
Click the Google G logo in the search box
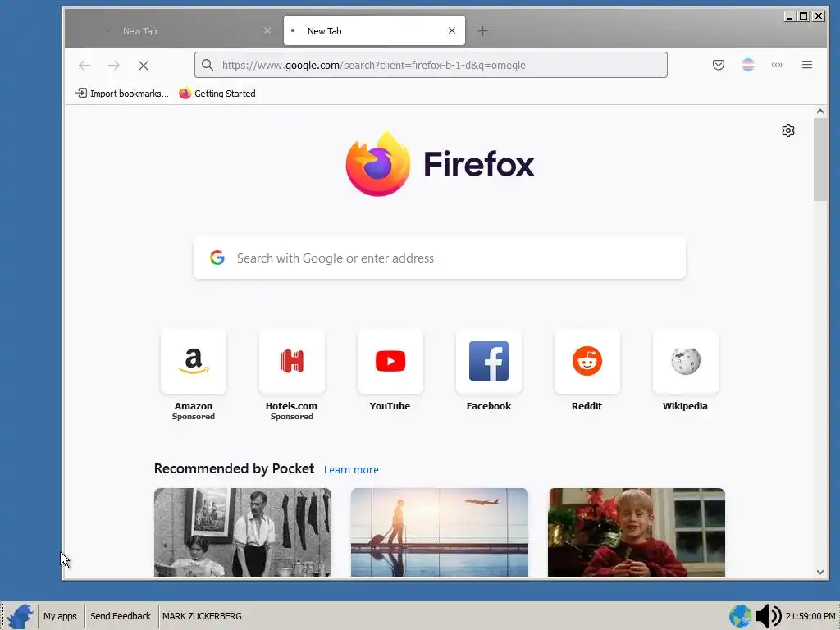click(x=217, y=258)
